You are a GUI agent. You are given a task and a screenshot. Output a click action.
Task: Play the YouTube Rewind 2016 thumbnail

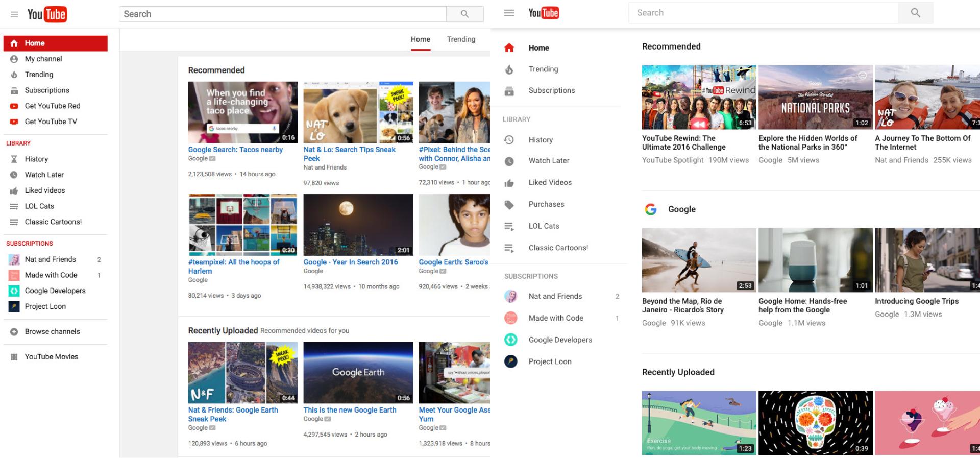[699, 97]
